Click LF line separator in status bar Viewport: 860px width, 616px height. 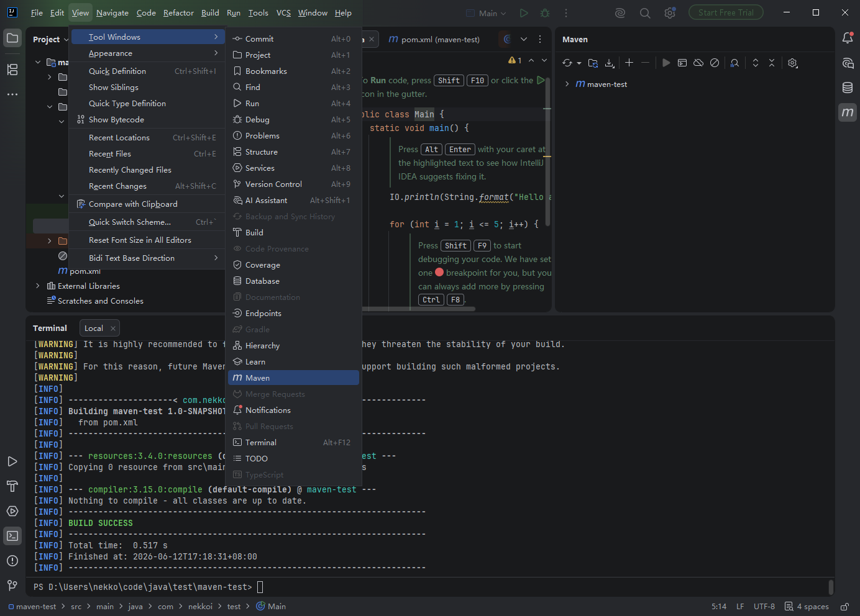tap(740, 606)
